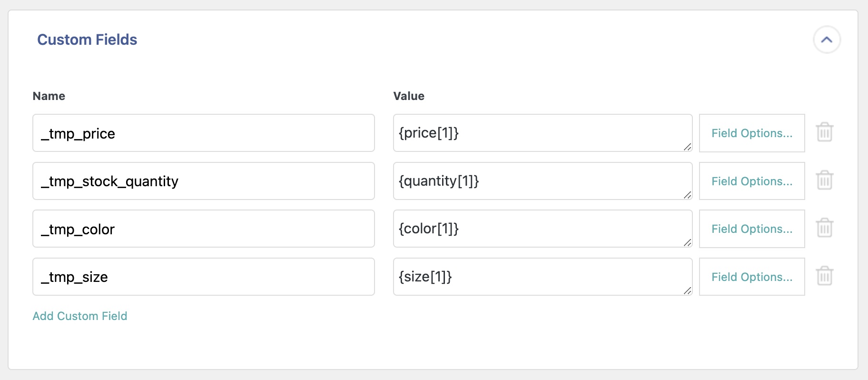Open Field Options for {price[1]}
This screenshot has width=868, height=380.
click(751, 133)
